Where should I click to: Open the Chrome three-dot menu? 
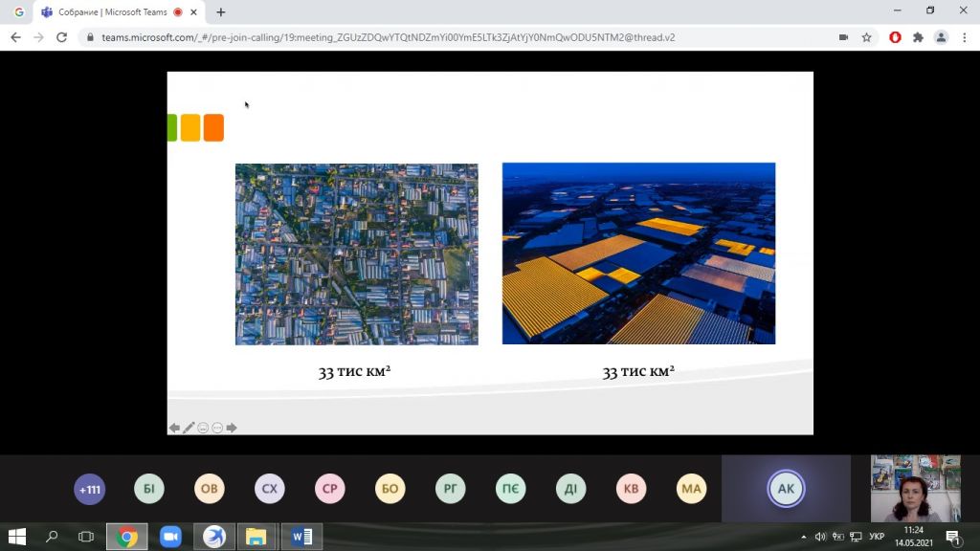click(965, 37)
